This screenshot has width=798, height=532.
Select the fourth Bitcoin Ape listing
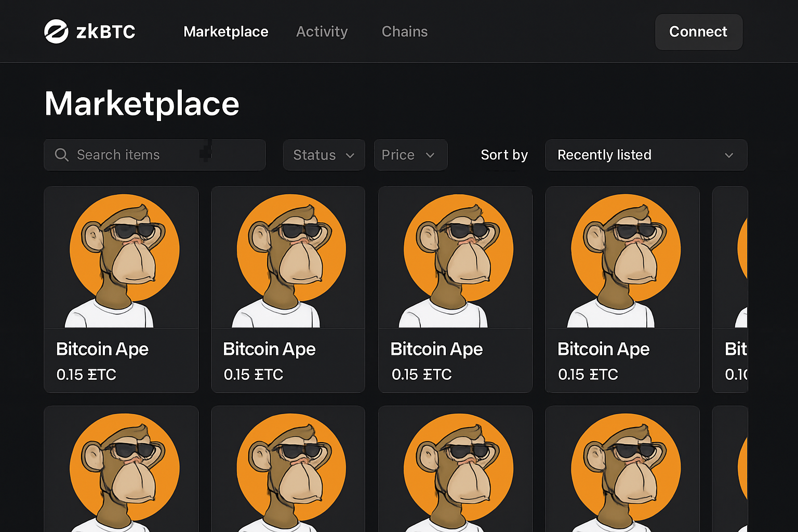[622, 289]
